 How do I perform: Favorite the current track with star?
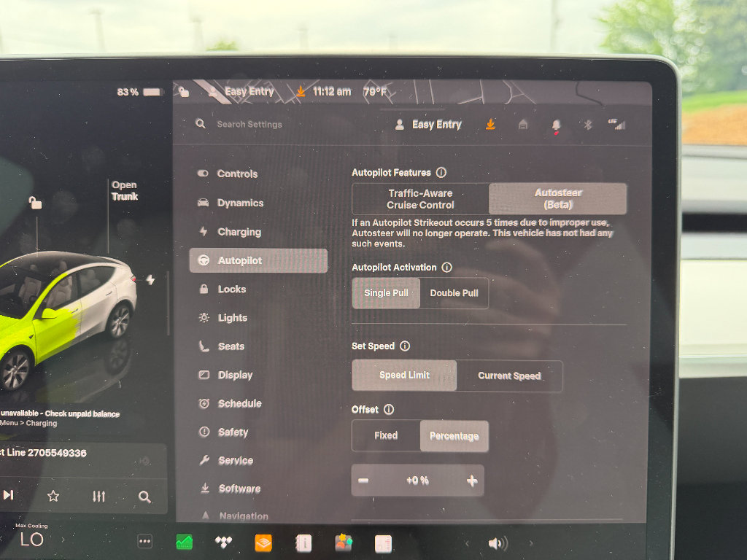(53, 496)
